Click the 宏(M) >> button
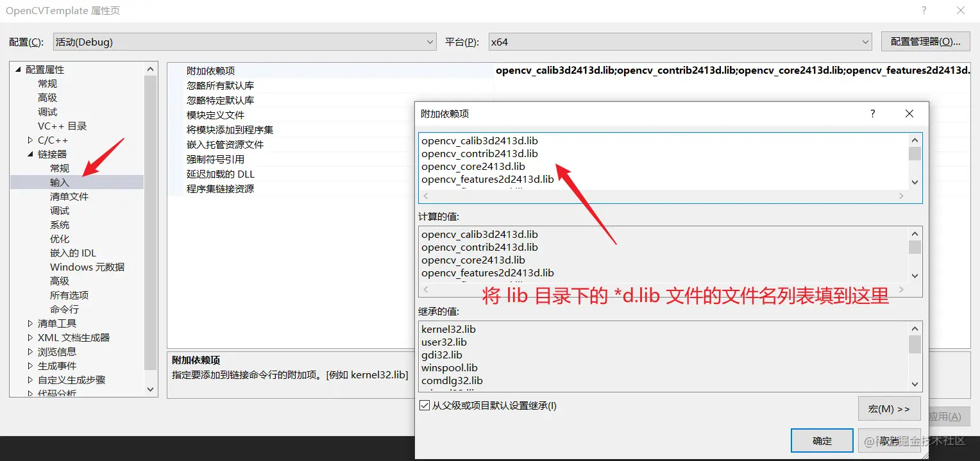Image resolution: width=980 pixels, height=461 pixels. pos(889,408)
